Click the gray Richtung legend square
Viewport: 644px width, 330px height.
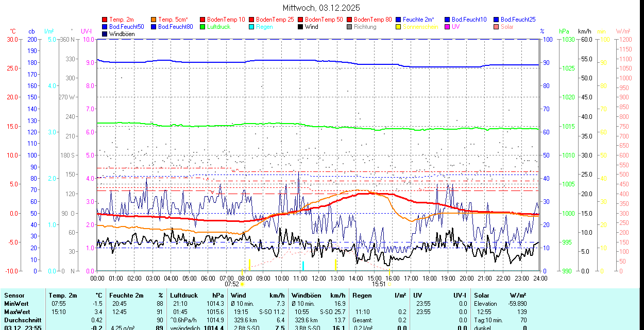[x=350, y=27]
